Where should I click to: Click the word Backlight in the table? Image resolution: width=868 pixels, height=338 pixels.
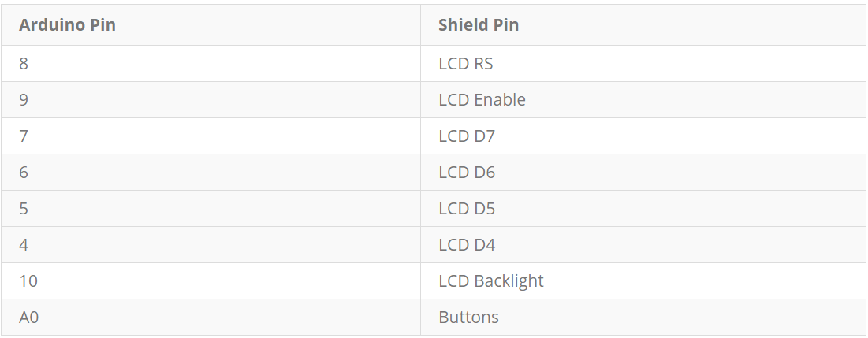tap(509, 281)
